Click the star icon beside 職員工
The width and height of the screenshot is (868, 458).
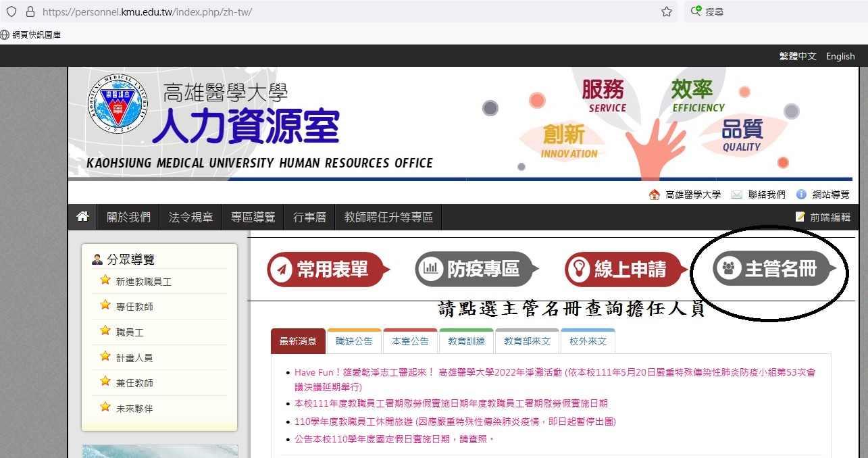(x=105, y=330)
